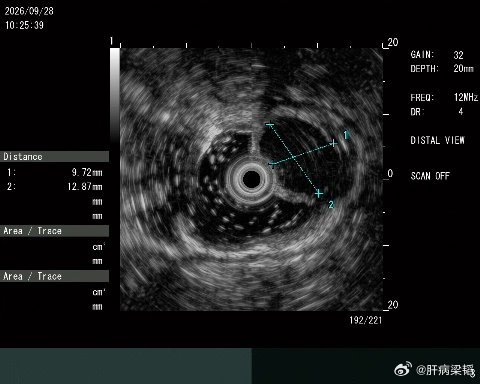Click the frame counter 192/221
This screenshot has height=384, width=480.
(x=366, y=320)
